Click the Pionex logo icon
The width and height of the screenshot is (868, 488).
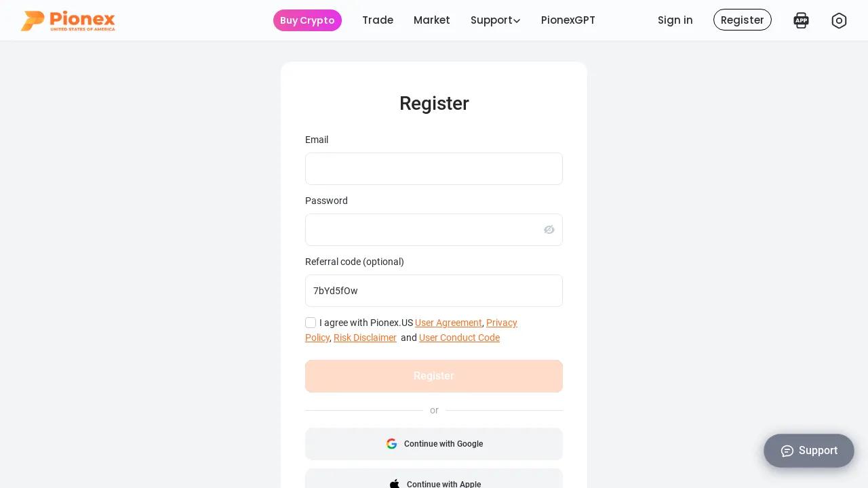[33, 20]
